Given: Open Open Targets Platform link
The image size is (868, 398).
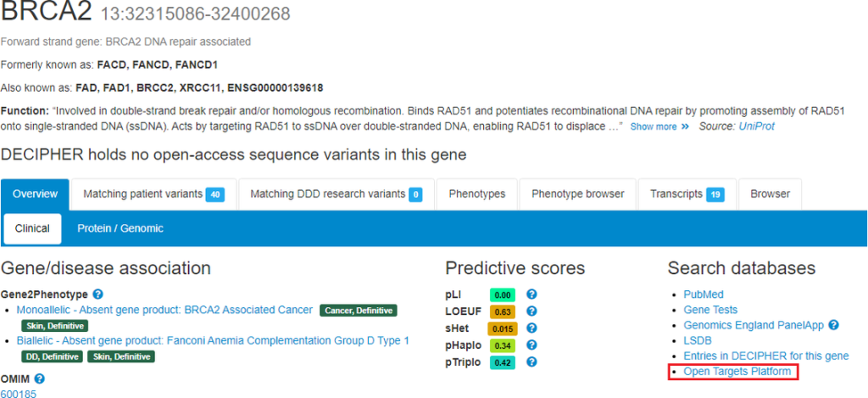Looking at the screenshot, I should coord(737,372).
